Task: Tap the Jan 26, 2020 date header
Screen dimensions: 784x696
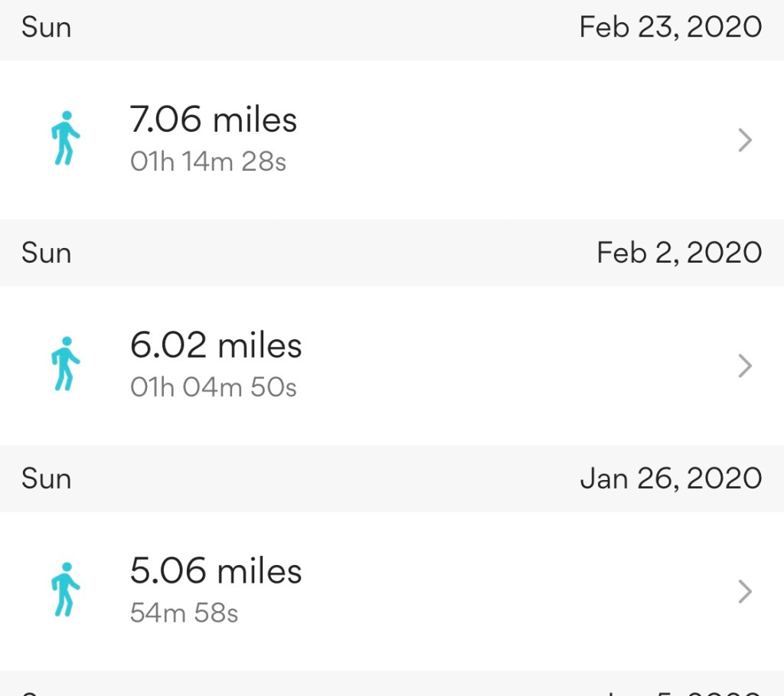Action: click(x=671, y=479)
